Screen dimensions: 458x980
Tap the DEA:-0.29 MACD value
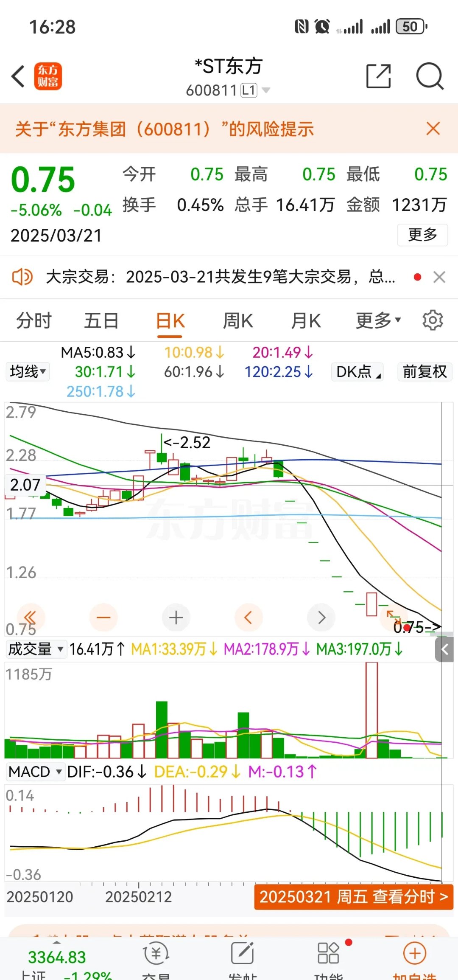tap(197, 772)
